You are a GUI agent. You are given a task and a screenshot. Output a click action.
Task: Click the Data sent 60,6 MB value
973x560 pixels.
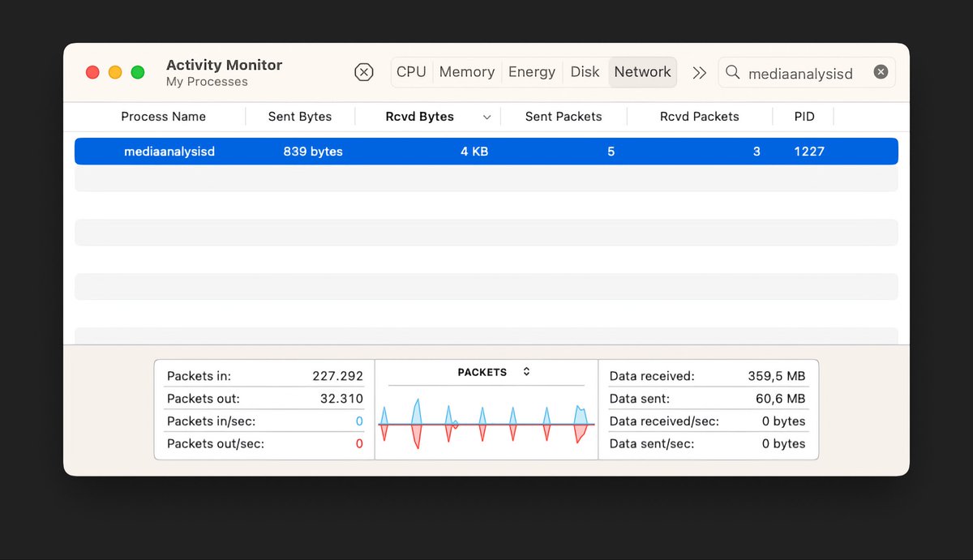(x=781, y=399)
